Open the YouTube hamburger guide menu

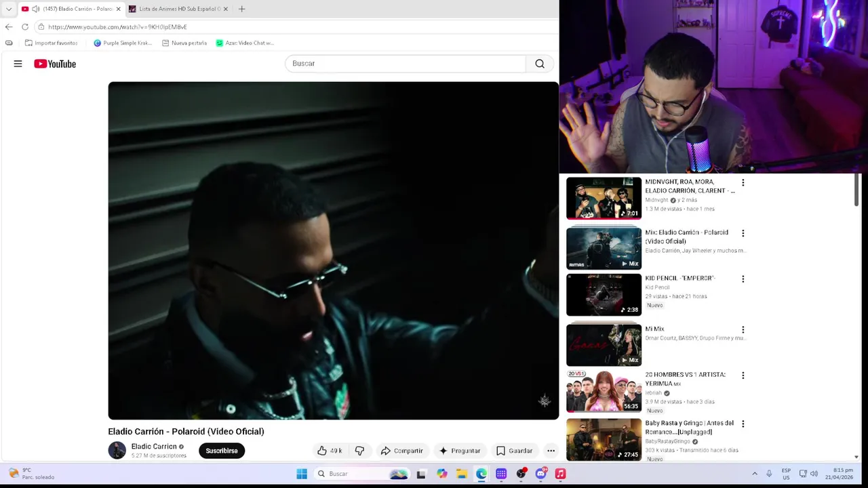[x=18, y=64]
